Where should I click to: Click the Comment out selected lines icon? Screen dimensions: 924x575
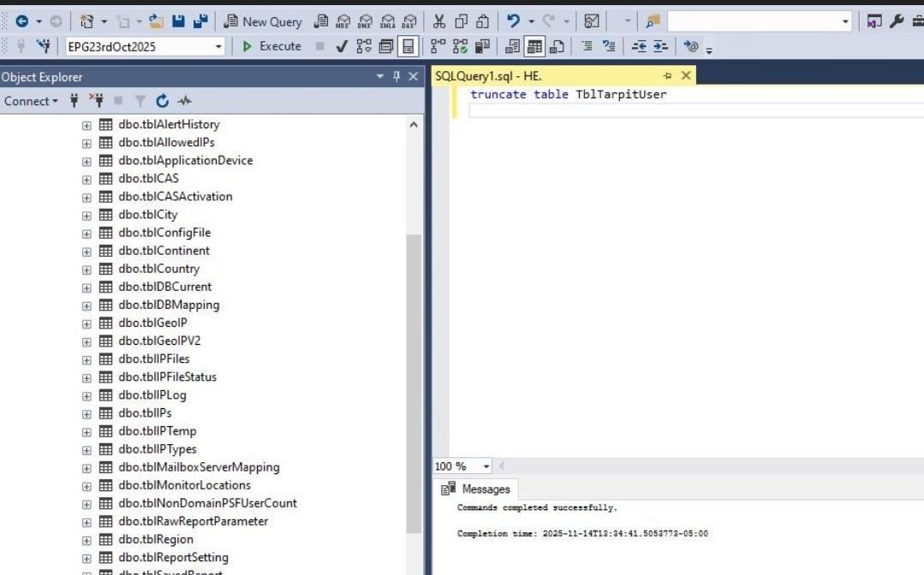[587, 46]
